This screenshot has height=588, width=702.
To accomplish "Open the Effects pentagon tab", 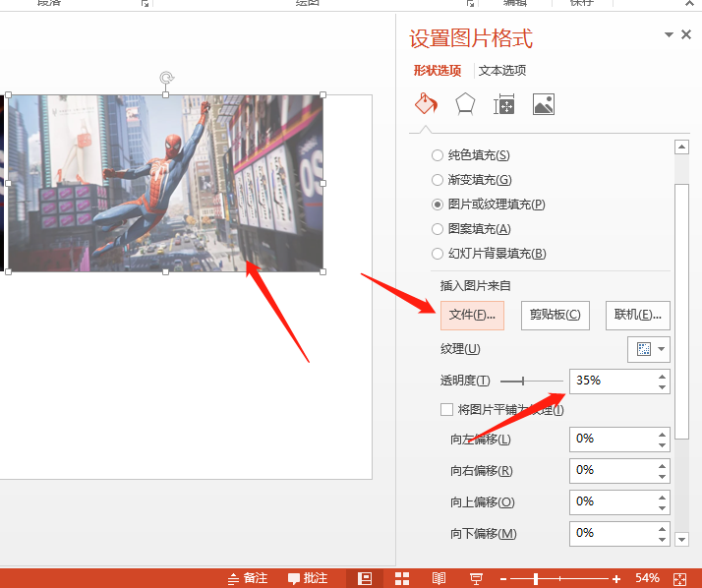I will pyautogui.click(x=465, y=104).
